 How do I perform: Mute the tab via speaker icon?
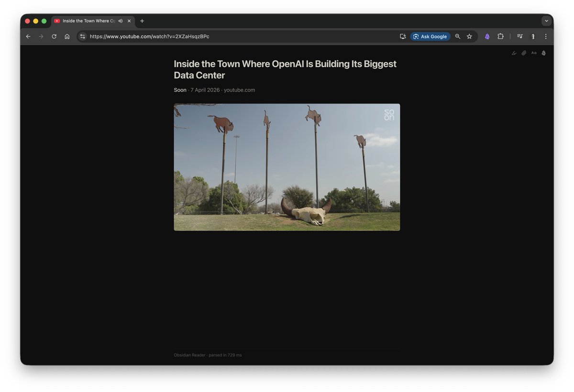pyautogui.click(x=121, y=21)
